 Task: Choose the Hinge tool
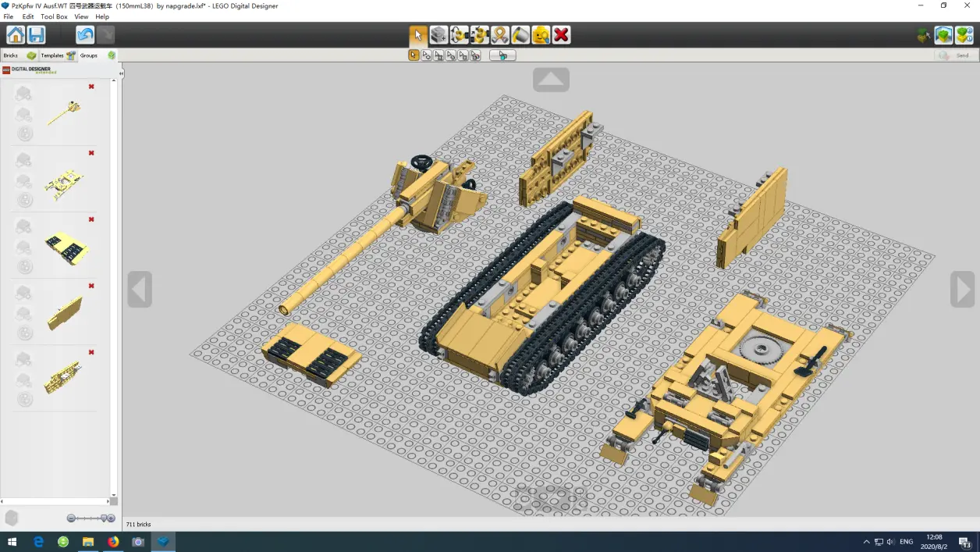459,35
